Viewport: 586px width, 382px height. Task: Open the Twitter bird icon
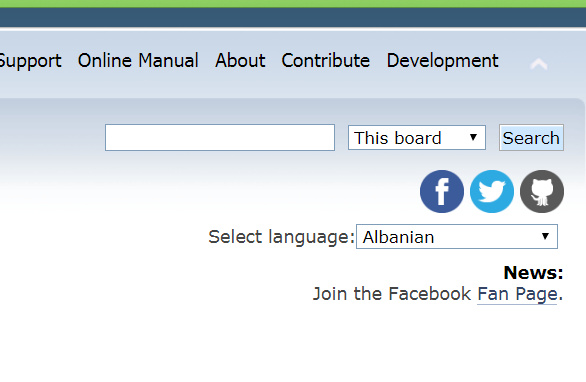click(492, 191)
